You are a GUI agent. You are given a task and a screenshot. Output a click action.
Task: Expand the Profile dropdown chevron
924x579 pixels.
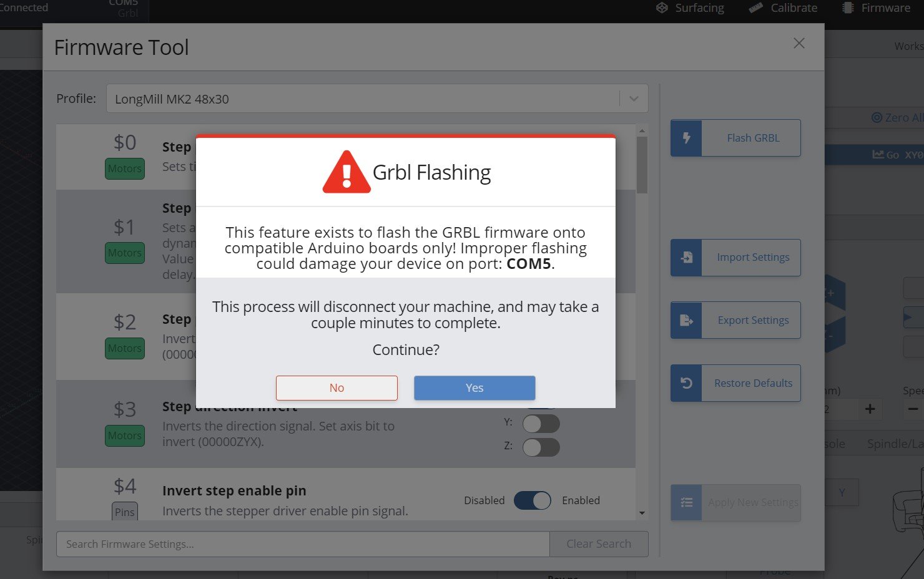(634, 99)
